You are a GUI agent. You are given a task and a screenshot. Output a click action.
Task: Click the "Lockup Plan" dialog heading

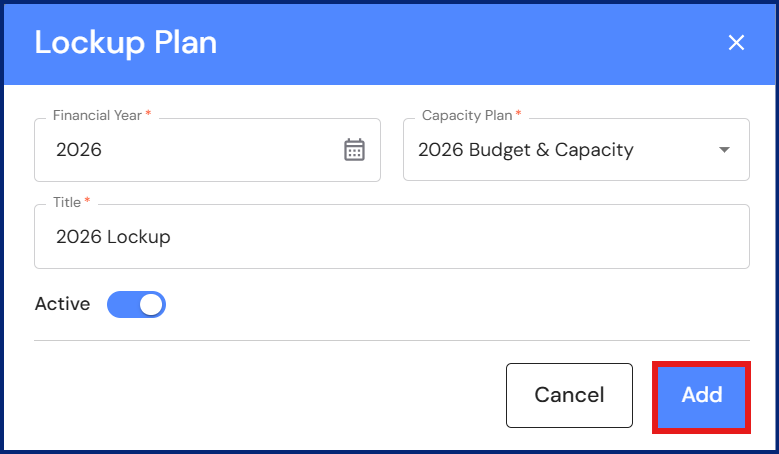click(125, 43)
